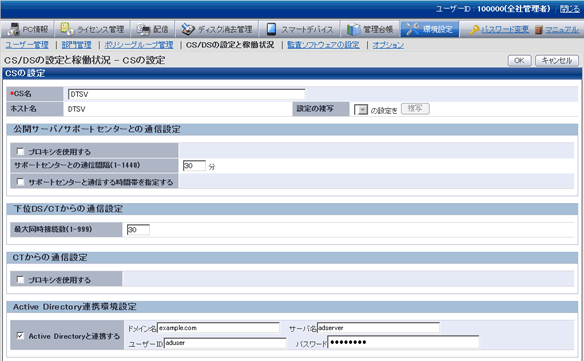Enable プロキシを使用する under 公開サーバ settings
584x361 pixels.
click(20, 152)
